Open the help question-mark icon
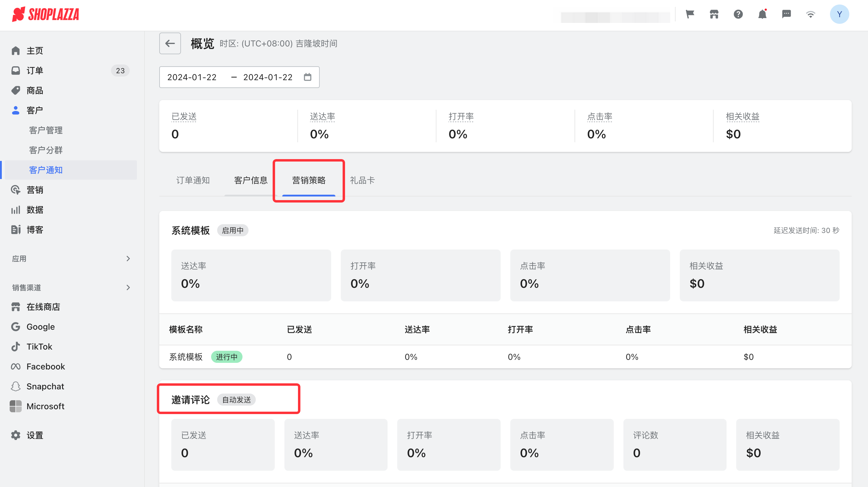The width and height of the screenshot is (868, 487). pyautogui.click(x=738, y=14)
